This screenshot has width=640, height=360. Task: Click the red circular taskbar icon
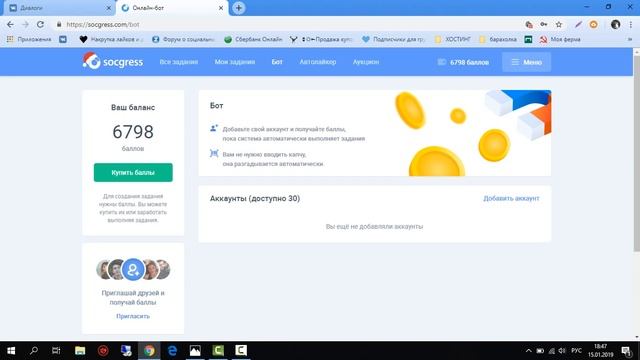[x=103, y=351]
